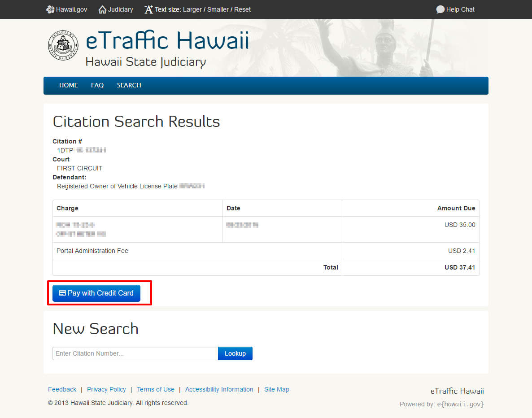Click the text size letter A icon

(x=148, y=9)
